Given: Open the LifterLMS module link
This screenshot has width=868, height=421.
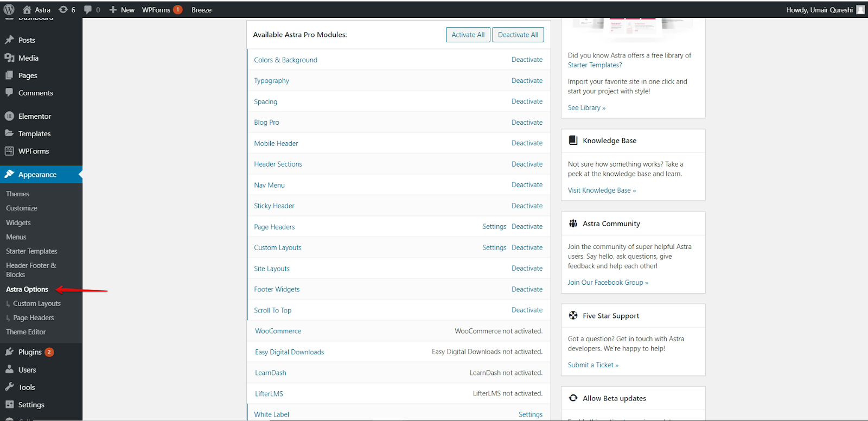Looking at the screenshot, I should 269,394.
